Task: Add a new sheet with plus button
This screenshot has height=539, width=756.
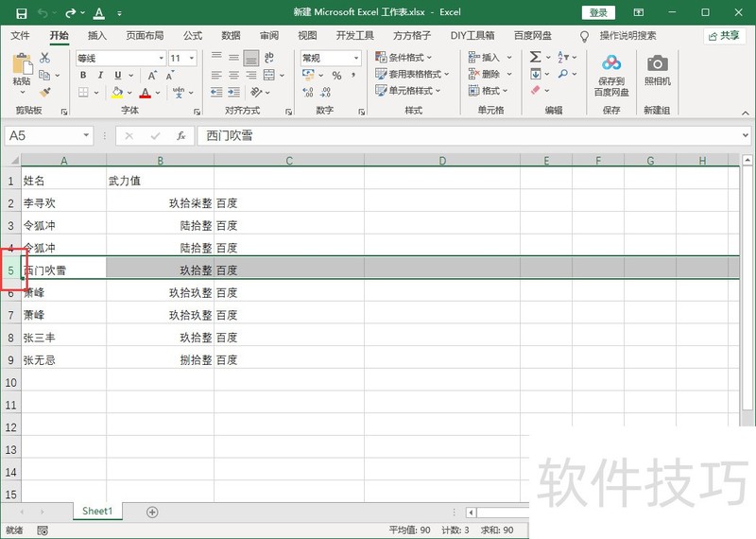Action: point(152,512)
